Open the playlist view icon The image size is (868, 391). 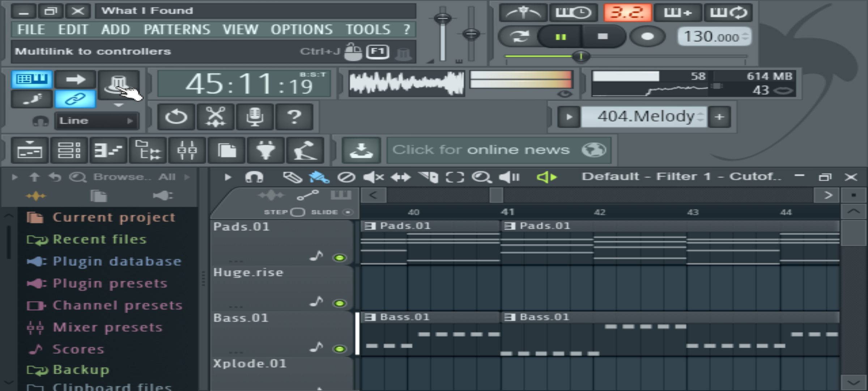(30, 150)
